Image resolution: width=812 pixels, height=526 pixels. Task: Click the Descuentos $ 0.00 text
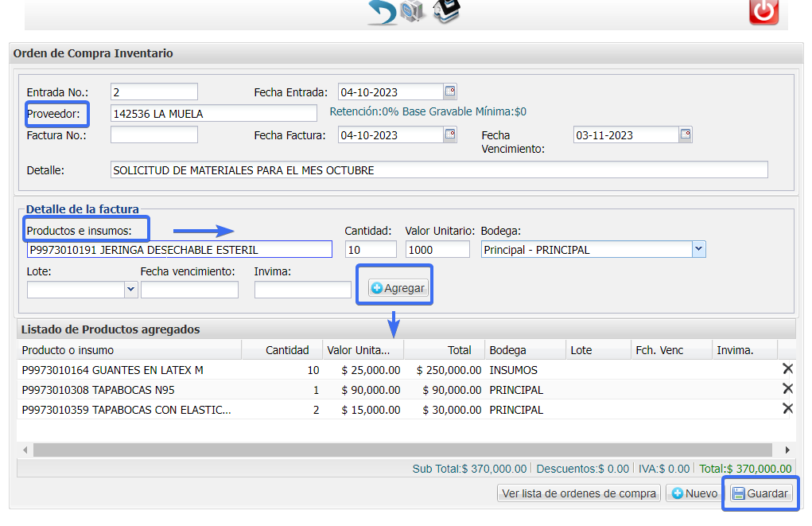[583, 469]
